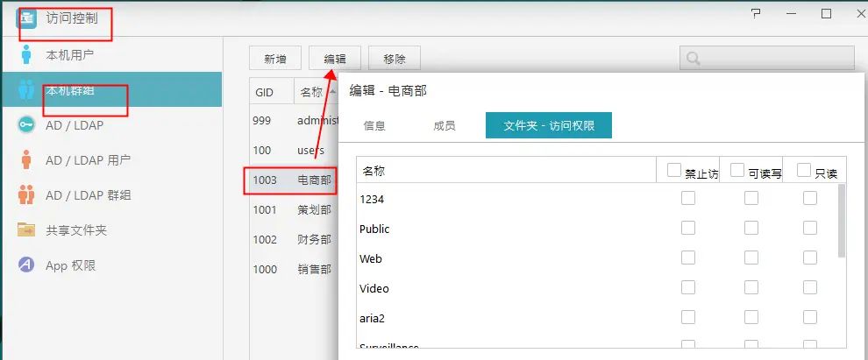Viewport: 868px width, 360px height.
Task: Select the 文件夹 - 访问权限 tab
Action: coord(549,125)
